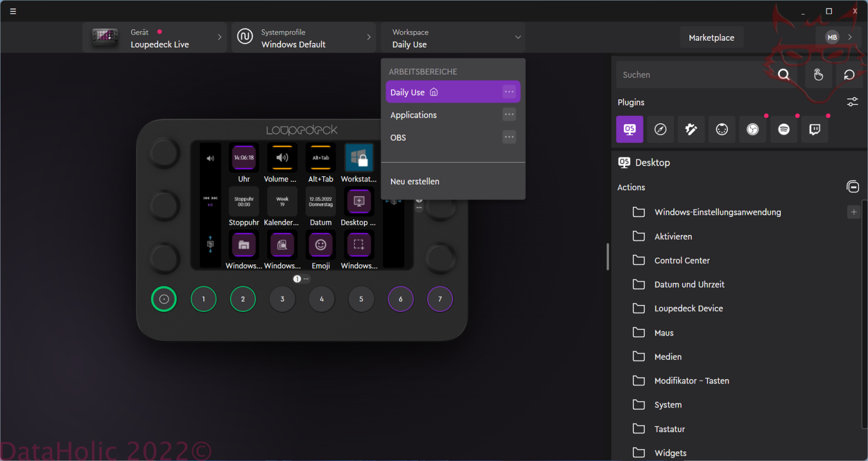Click the plus button beside Windows-Einstellungsanwendung
The width and height of the screenshot is (868, 461).
pos(854,212)
